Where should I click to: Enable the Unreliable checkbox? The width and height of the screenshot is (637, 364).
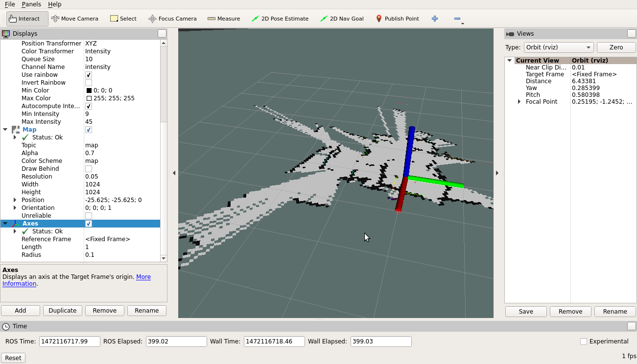[x=89, y=216]
